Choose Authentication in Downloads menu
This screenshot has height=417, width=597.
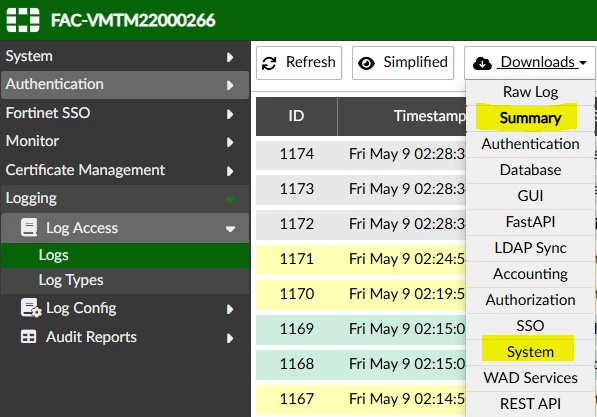[530, 144]
